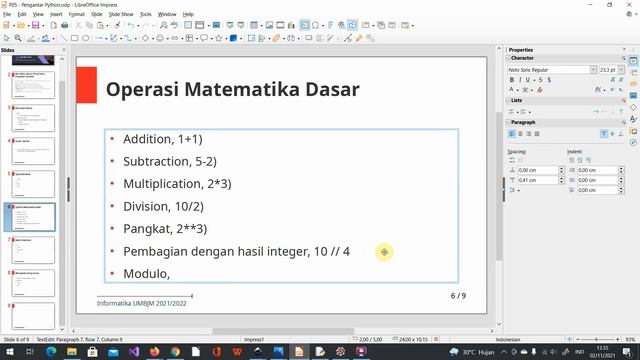Toggle Bold in the Character panel
The width and height of the screenshot is (640, 360).
point(512,80)
